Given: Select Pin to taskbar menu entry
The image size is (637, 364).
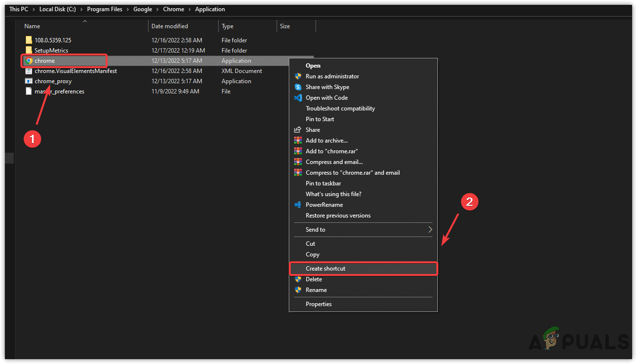Looking at the screenshot, I should pos(323,183).
